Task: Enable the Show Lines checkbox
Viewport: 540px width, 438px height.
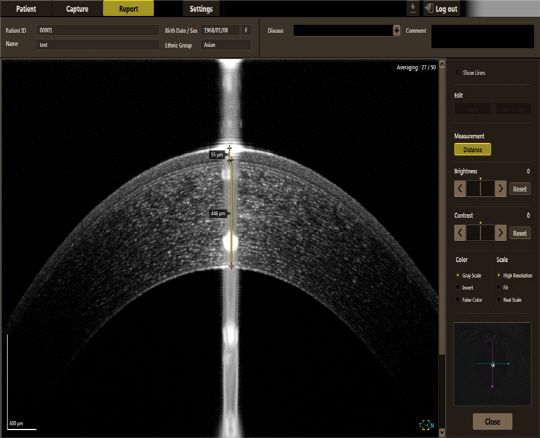Action: pos(458,73)
